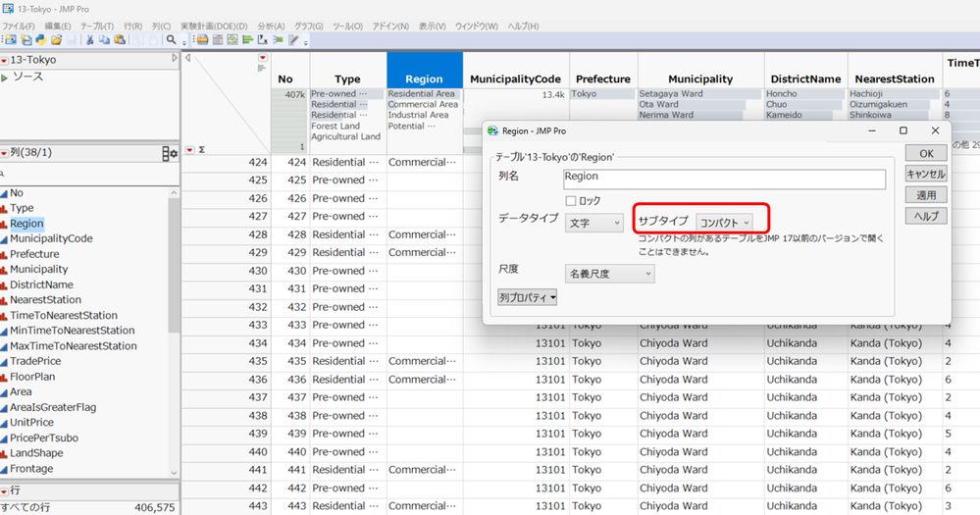Click the open folder toolbar icon
This screenshot has width=980, height=515.
pos(56,40)
